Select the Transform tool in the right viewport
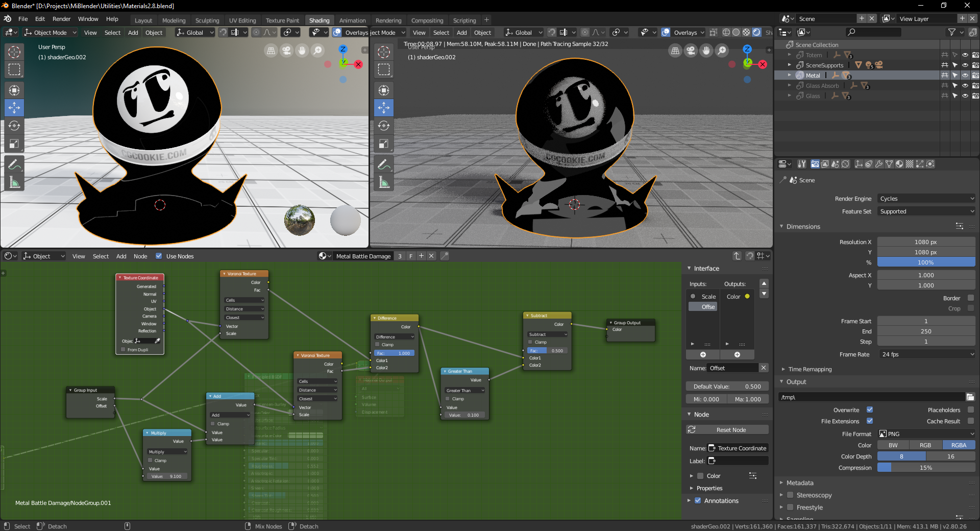This screenshot has width=980, height=531. click(x=384, y=90)
